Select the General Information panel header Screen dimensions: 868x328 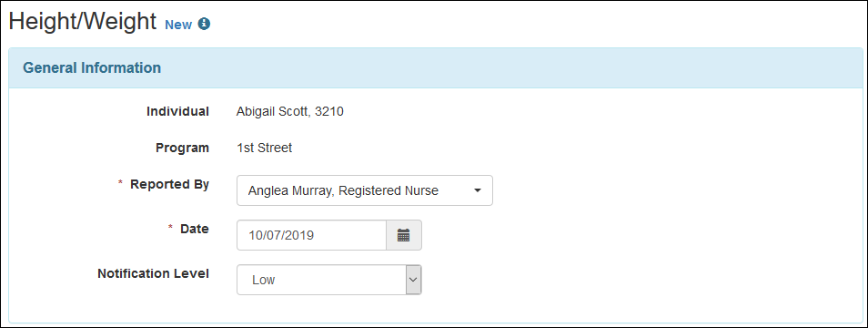click(x=435, y=68)
